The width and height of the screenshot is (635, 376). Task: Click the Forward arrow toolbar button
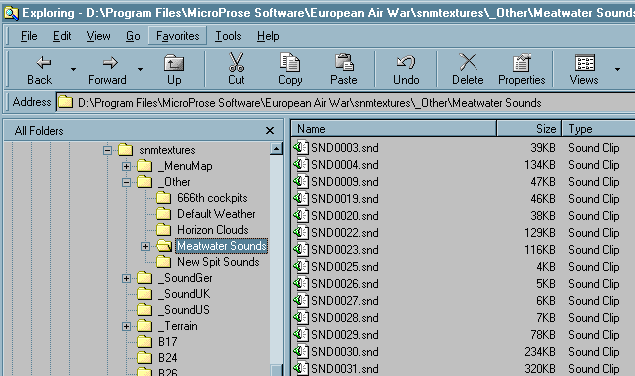[x=108, y=69]
